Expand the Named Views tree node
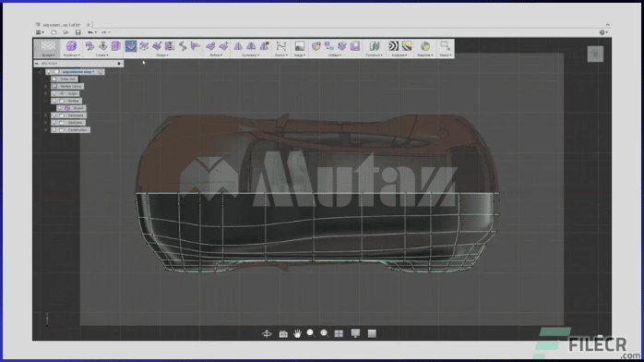644x362 pixels. (45, 86)
